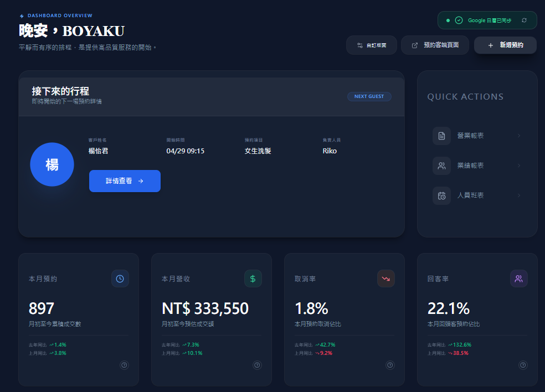Expand the 業績報表 chevron arrow
Screen dimensions: 545x392
tap(519, 166)
